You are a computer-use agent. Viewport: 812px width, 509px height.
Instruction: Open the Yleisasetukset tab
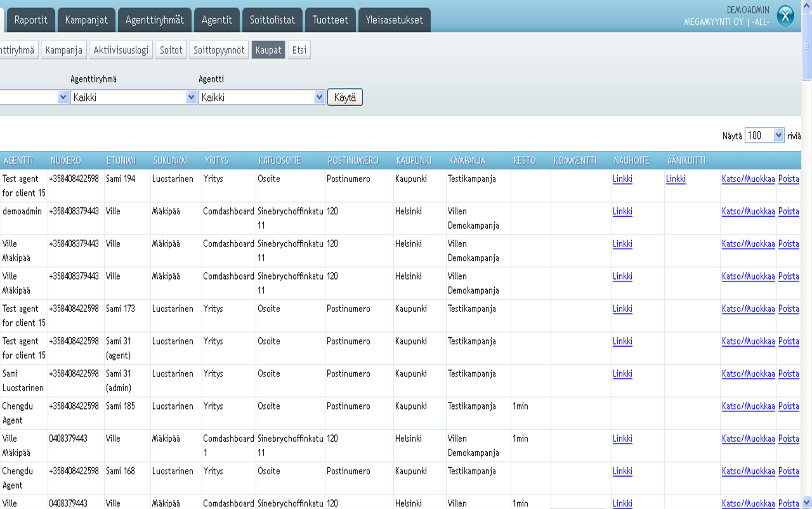pos(395,20)
